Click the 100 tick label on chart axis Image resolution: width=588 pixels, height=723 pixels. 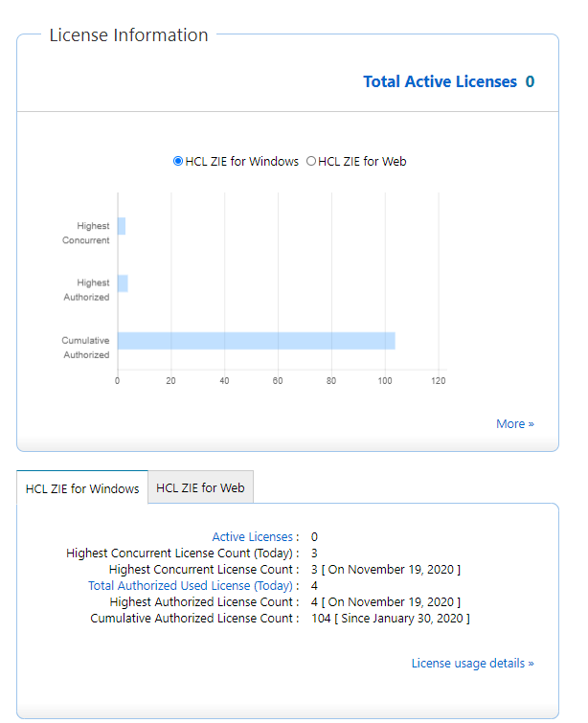(385, 381)
